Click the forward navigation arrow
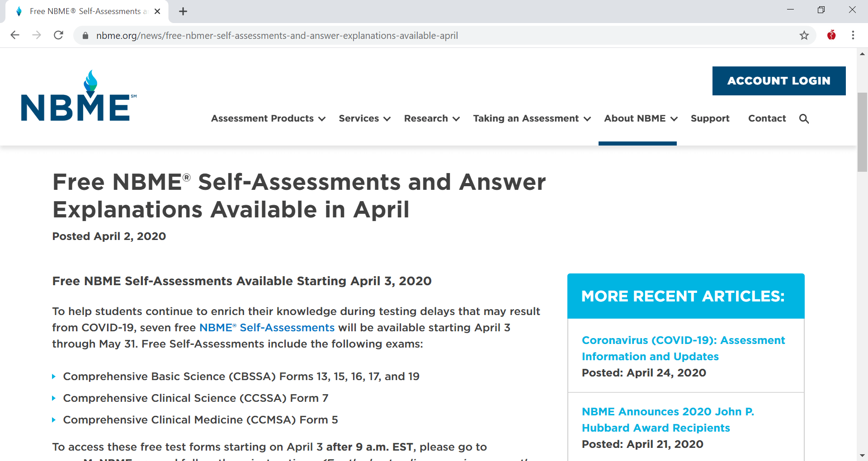The width and height of the screenshot is (868, 461). [37, 35]
